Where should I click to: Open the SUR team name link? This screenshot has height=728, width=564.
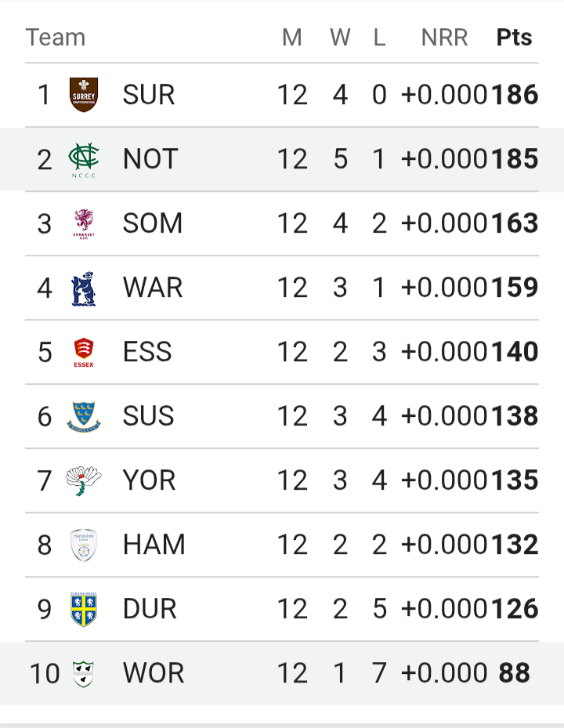pyautogui.click(x=149, y=95)
